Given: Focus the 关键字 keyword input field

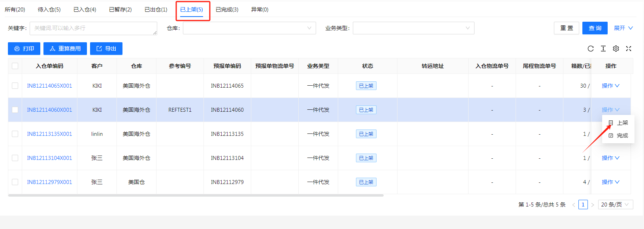Looking at the screenshot, I should point(93,28).
